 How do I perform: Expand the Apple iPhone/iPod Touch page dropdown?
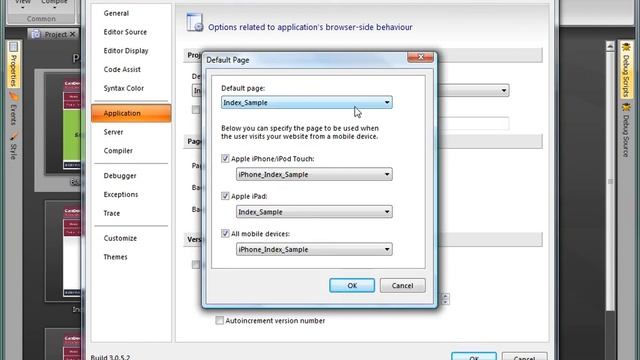pos(314,174)
